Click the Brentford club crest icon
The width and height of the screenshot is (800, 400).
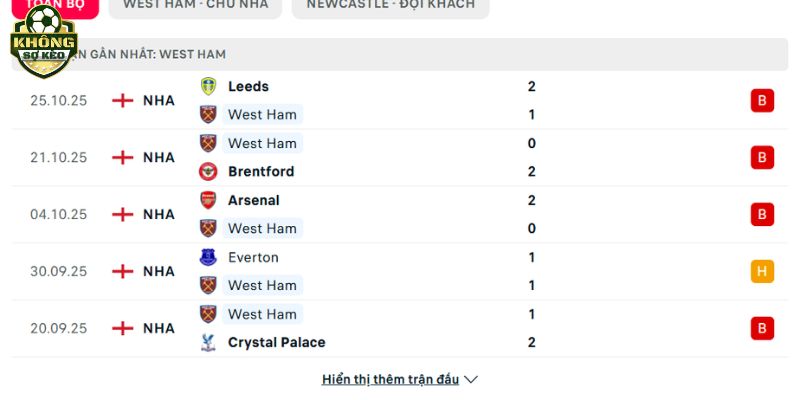[x=208, y=171]
